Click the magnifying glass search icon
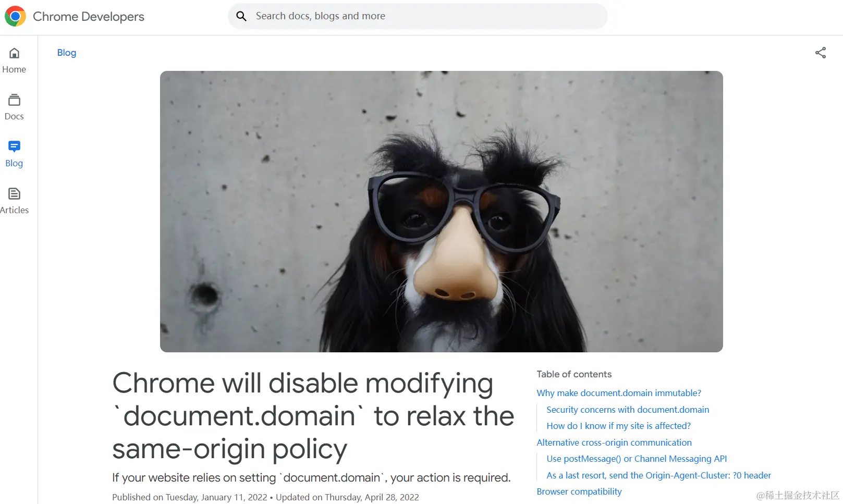This screenshot has width=843, height=504. tap(241, 16)
